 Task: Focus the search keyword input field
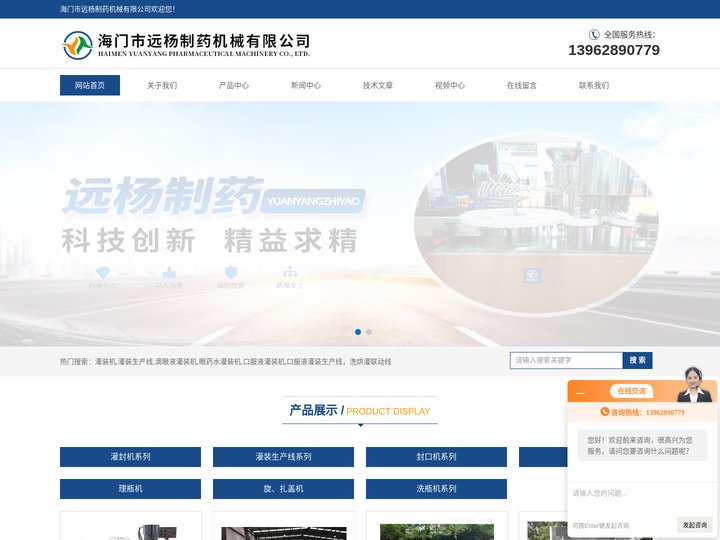pos(566,360)
